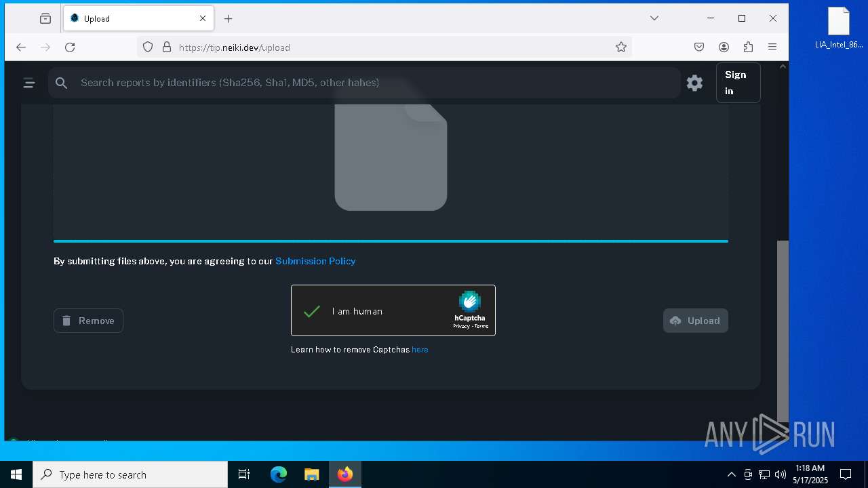Image resolution: width=868 pixels, height=488 pixels.
Task: Select the LIA_Intel_86 desktop file
Action: point(839,28)
